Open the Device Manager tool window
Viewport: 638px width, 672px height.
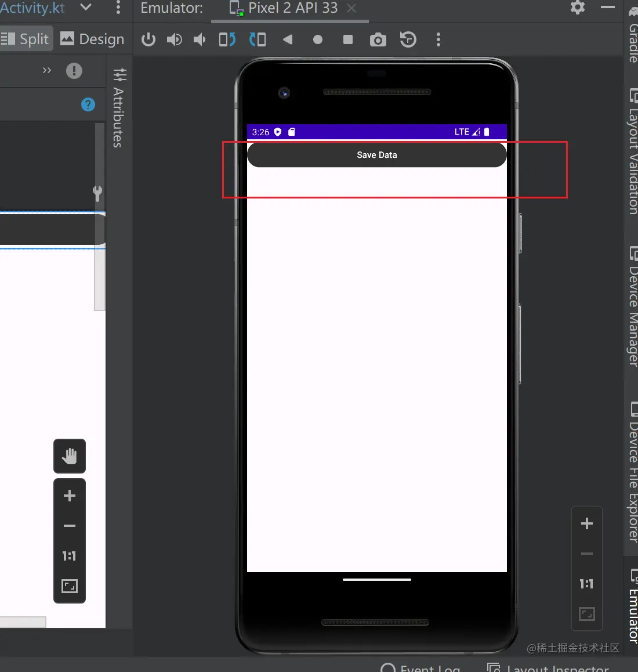pyautogui.click(x=633, y=306)
